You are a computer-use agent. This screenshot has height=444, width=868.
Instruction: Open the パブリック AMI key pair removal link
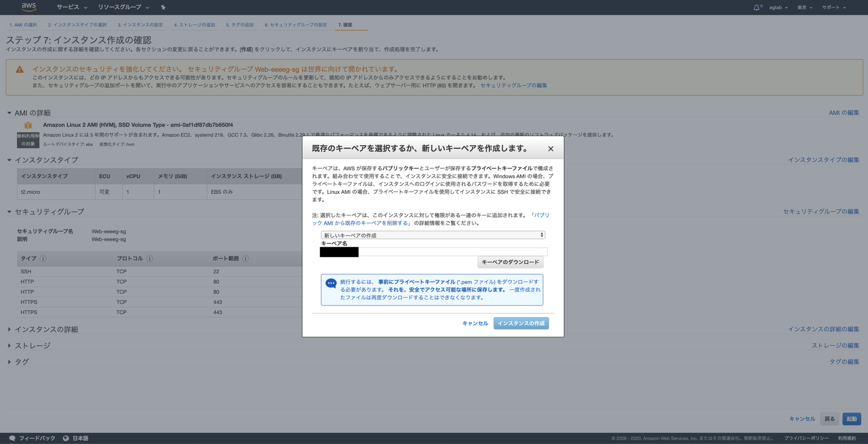pyautogui.click(x=431, y=219)
